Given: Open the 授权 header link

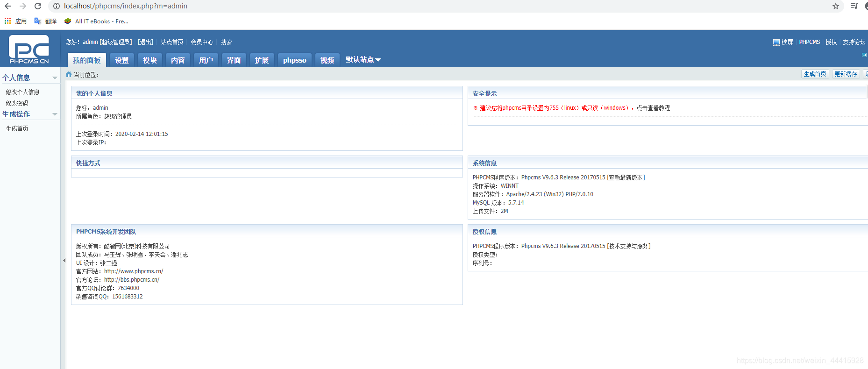Looking at the screenshot, I should tap(831, 42).
